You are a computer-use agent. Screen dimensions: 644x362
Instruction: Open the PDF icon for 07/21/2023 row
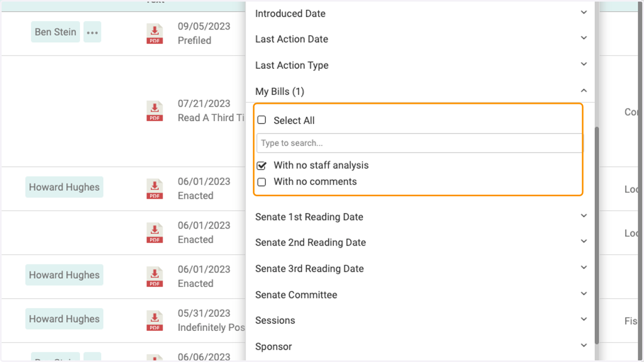(x=155, y=111)
